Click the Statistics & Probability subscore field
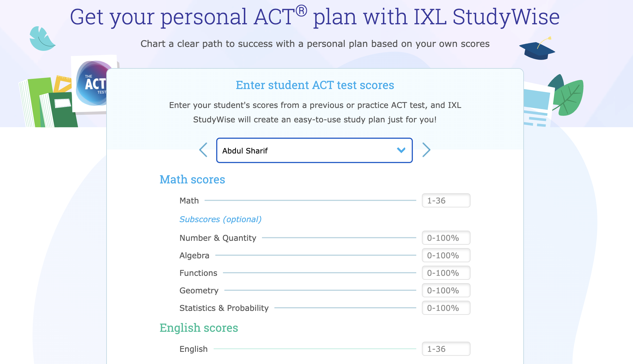The image size is (633, 364). [446, 308]
